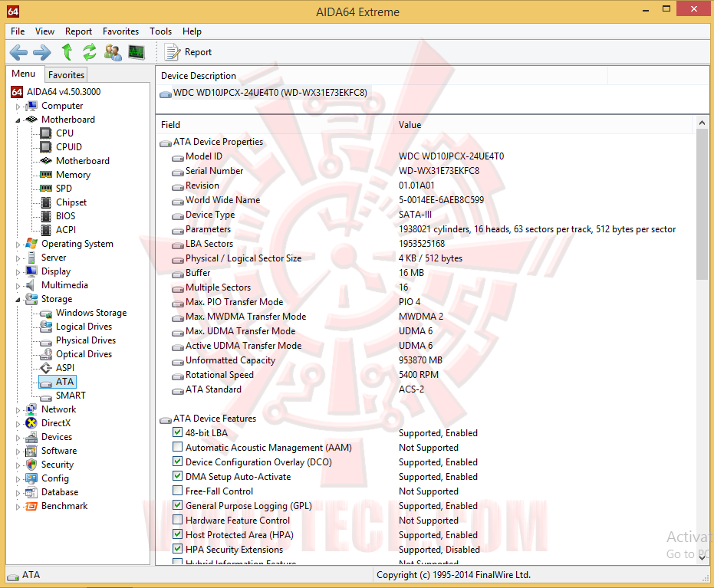The width and height of the screenshot is (714, 588).
Task: Select Motherboard sub-item under Motherboard
Action: (x=82, y=161)
